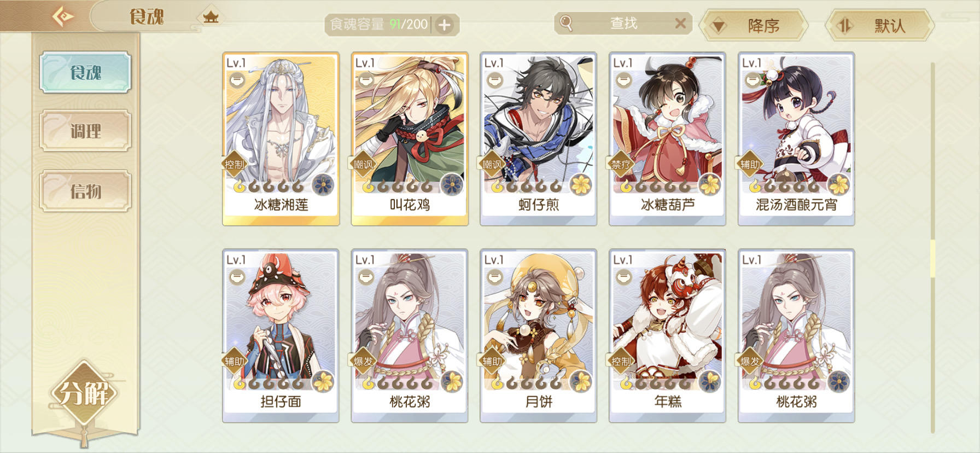Click the blue flower badge on 冰糖湘莲

(x=323, y=185)
